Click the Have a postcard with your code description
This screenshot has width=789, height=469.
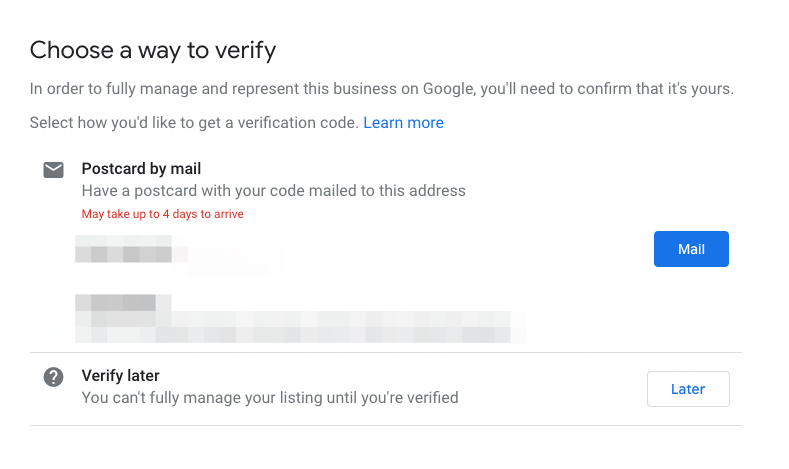coord(274,191)
